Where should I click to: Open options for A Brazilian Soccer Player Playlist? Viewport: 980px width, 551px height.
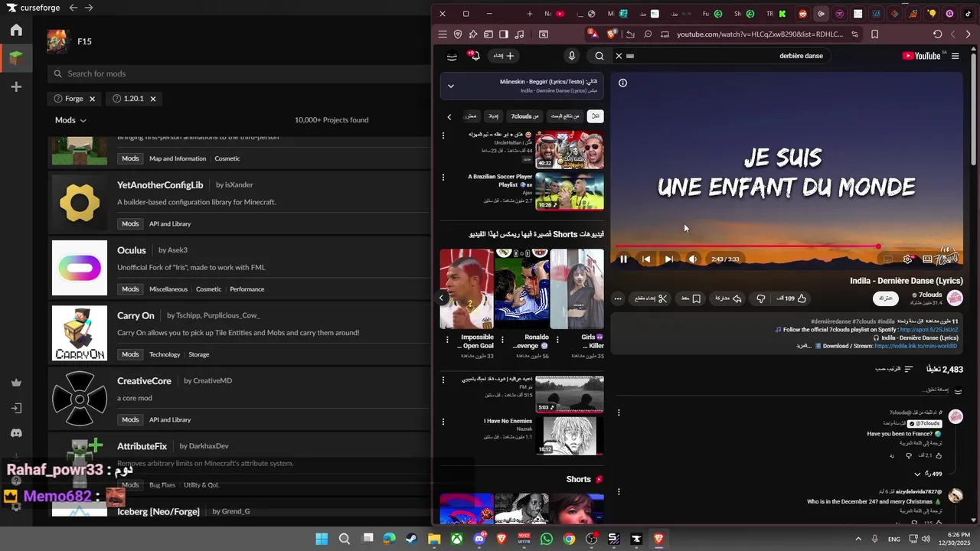tap(443, 178)
